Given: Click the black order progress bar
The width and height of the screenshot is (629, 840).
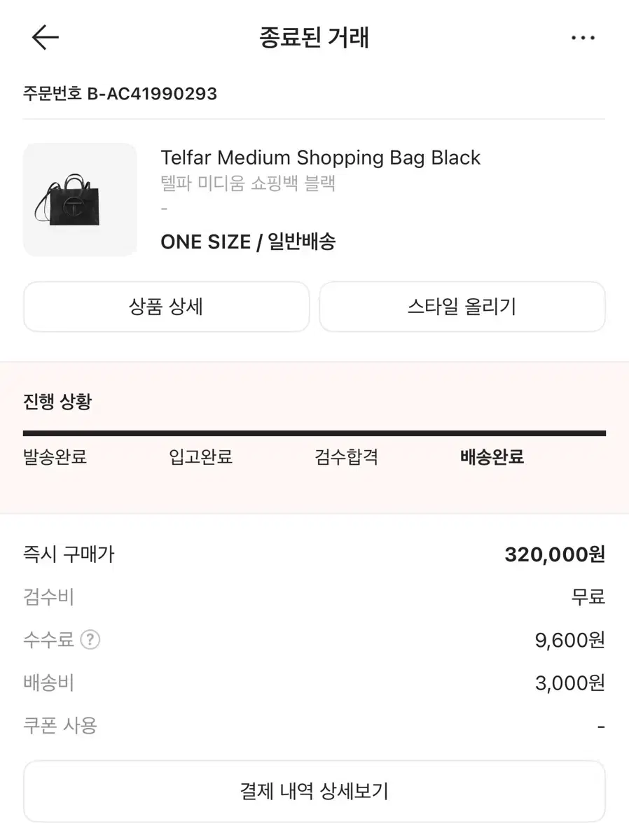Looking at the screenshot, I should pos(314,433).
